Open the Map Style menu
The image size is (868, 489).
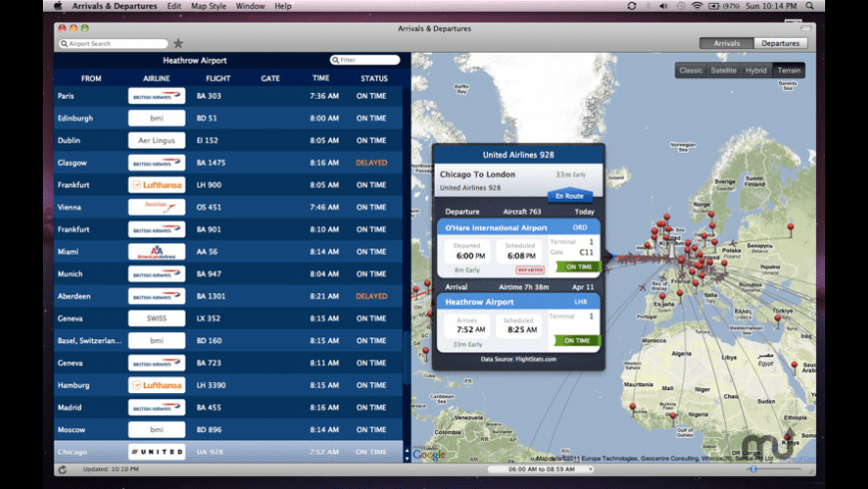[x=209, y=6]
